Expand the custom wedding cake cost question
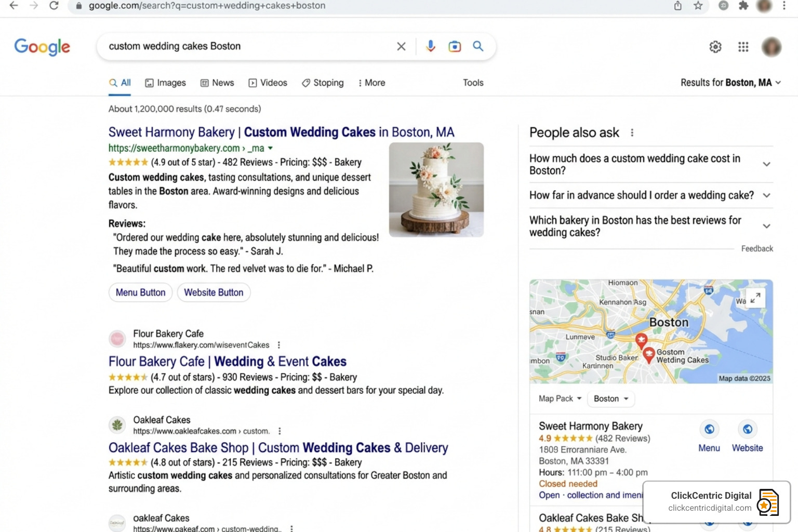Image resolution: width=798 pixels, height=532 pixels. pos(651,164)
